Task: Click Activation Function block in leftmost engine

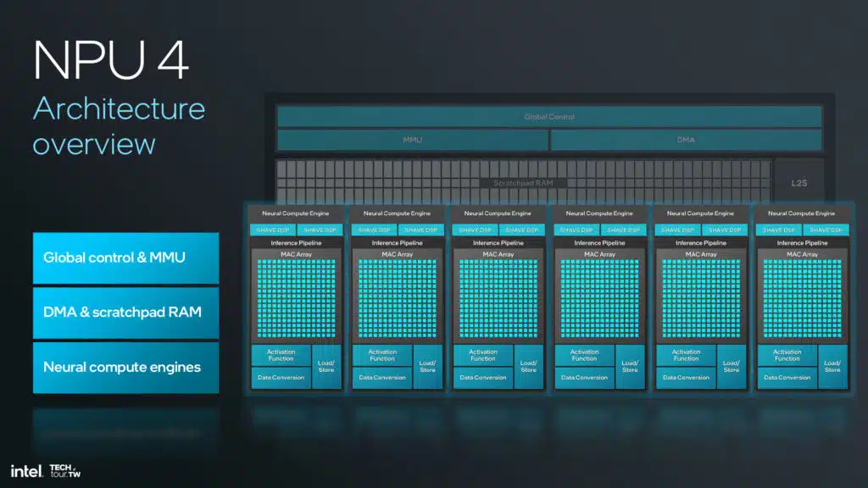Action: 281,355
